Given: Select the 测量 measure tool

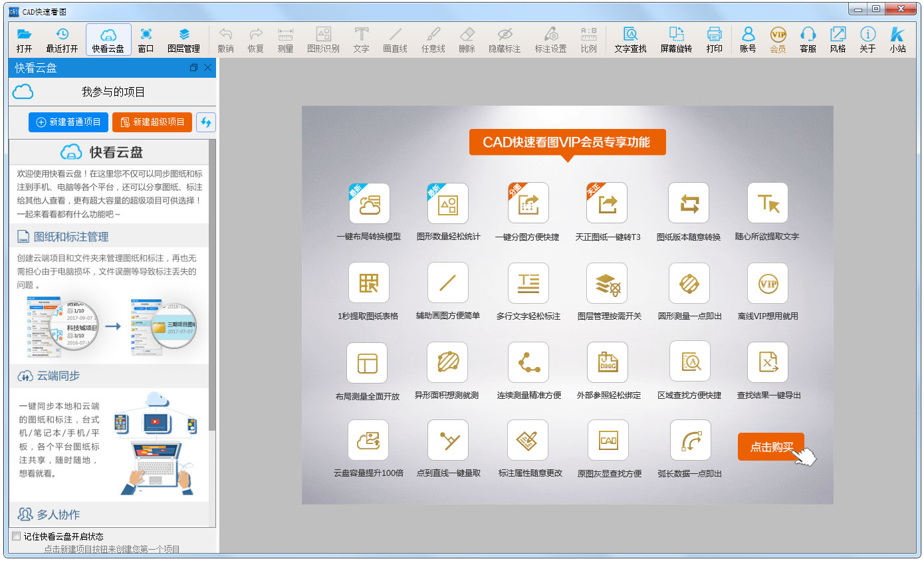Looking at the screenshot, I should pos(286,41).
